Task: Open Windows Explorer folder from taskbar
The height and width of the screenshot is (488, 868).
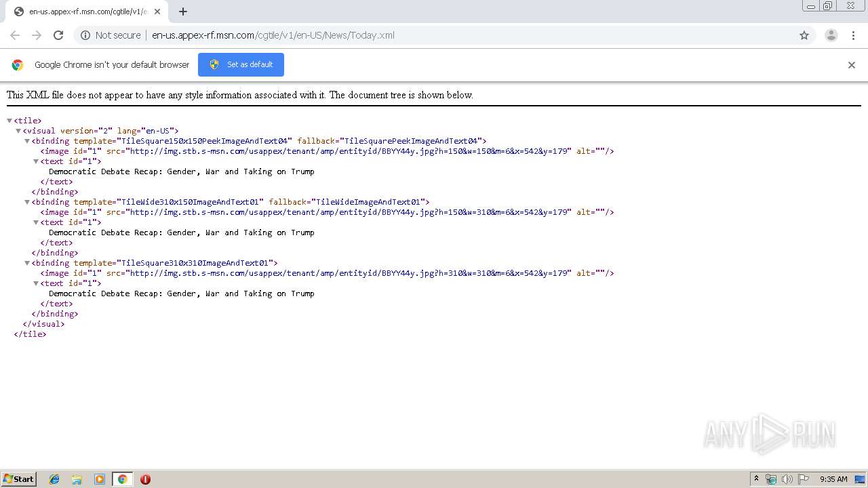Action: (77, 479)
